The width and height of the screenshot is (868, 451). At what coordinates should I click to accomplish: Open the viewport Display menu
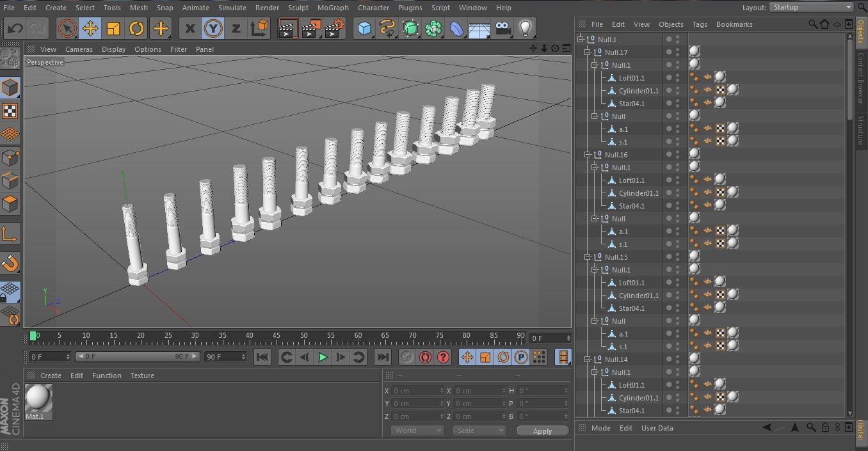113,49
